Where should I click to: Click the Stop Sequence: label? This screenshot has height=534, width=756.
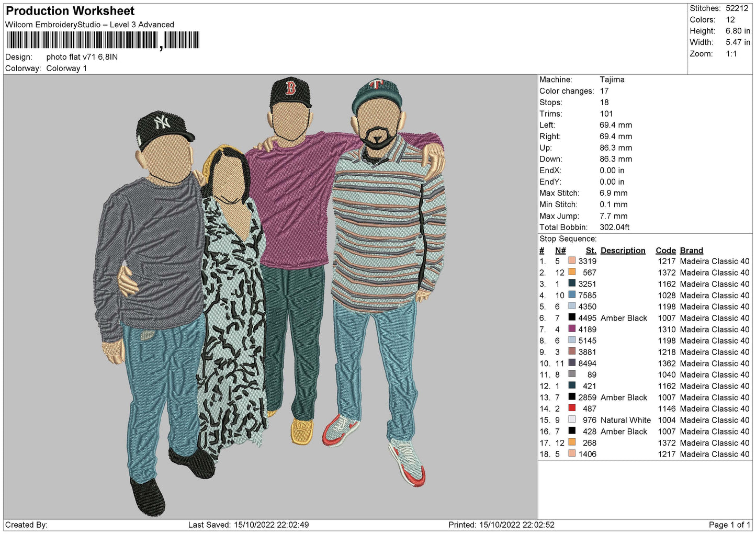(568, 239)
